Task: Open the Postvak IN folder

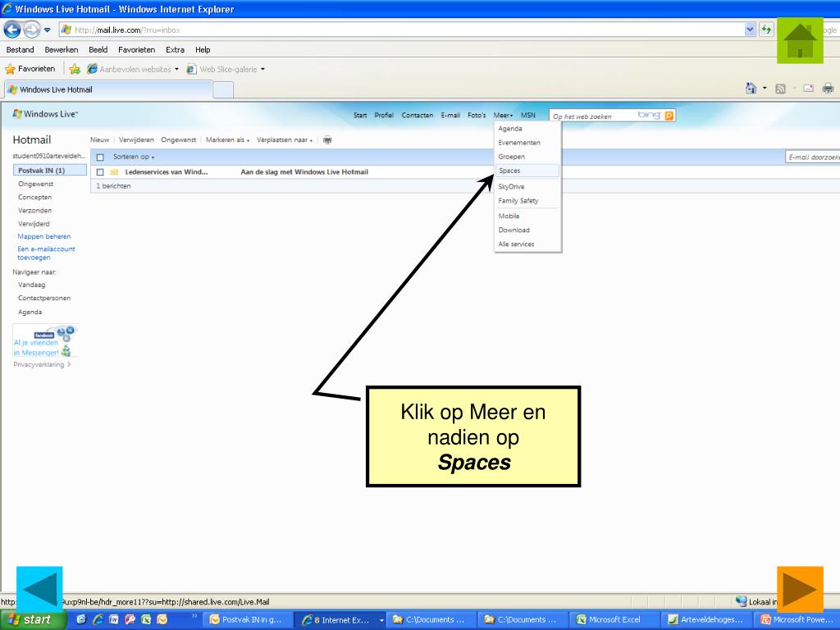Action: (x=50, y=171)
